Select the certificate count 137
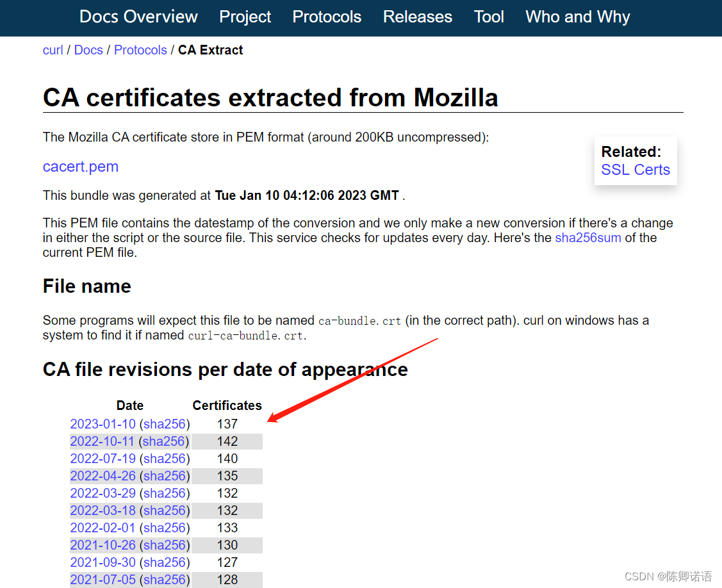 227,423
